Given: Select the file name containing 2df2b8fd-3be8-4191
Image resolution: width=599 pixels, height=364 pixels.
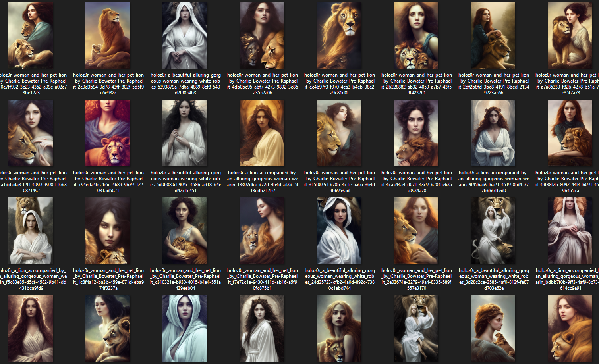Looking at the screenshot, I should tap(494, 84).
